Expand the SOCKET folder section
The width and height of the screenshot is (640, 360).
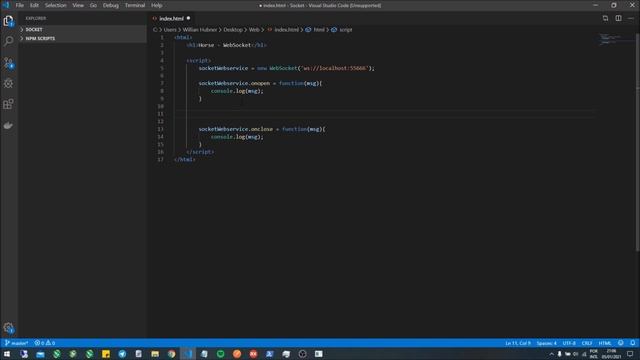pos(82,29)
